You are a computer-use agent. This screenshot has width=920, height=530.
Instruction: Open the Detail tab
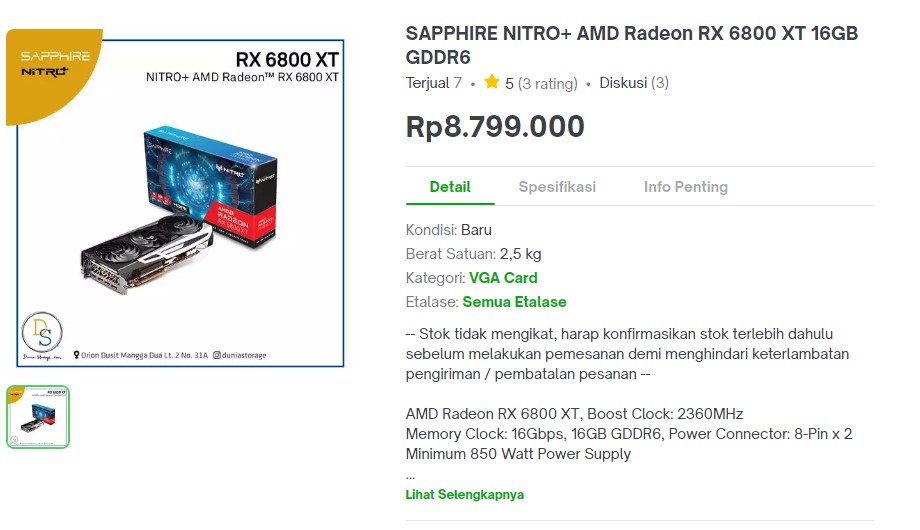click(x=450, y=187)
